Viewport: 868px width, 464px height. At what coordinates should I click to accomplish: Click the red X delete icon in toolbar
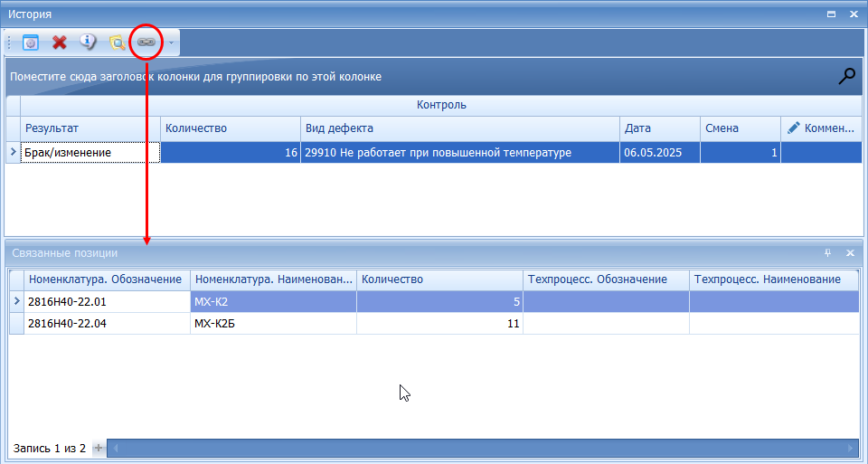point(60,43)
